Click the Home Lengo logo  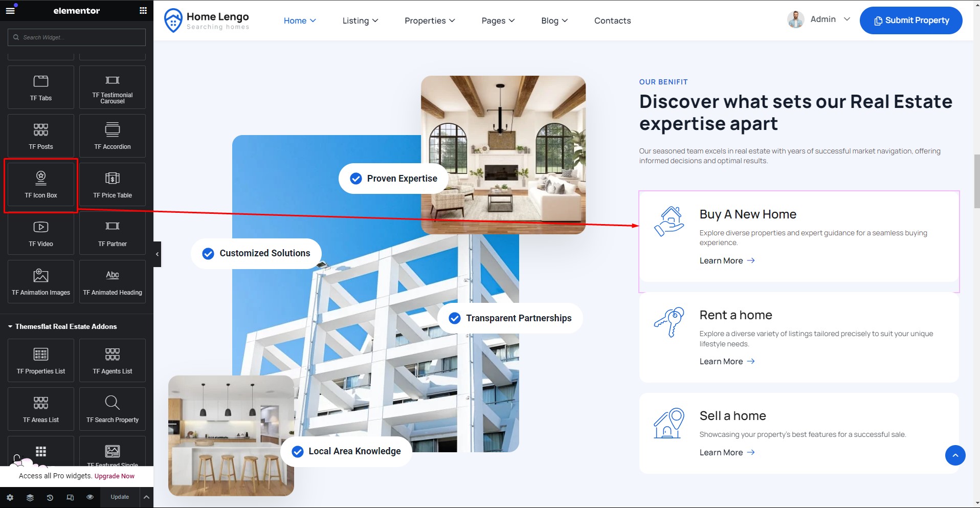point(207,20)
